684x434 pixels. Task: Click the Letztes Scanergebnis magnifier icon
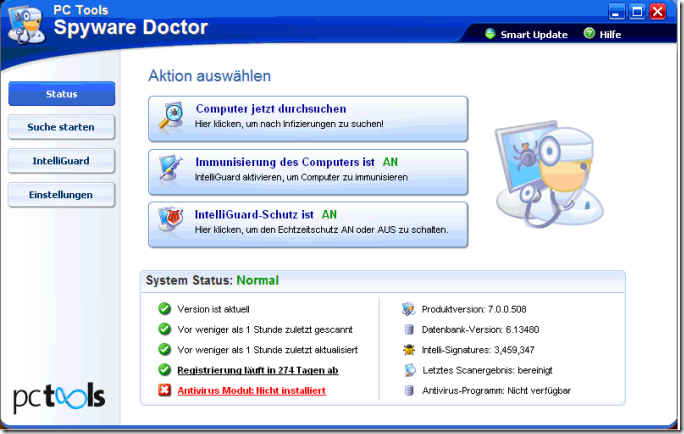tap(410, 370)
